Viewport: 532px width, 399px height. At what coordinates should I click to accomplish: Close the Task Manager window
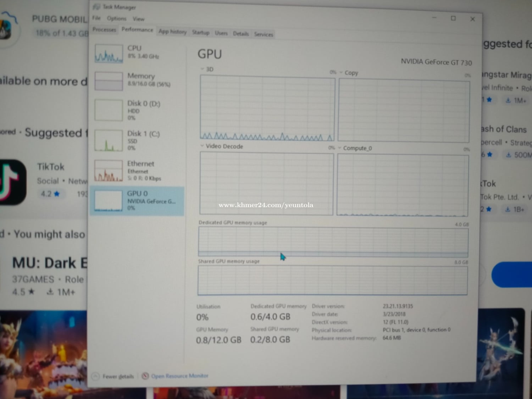[x=472, y=19]
